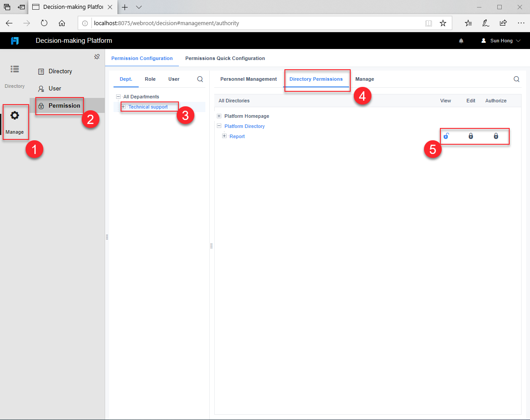Expand the Platform Homepage node
This screenshot has width=530, height=420.
pyautogui.click(x=219, y=116)
